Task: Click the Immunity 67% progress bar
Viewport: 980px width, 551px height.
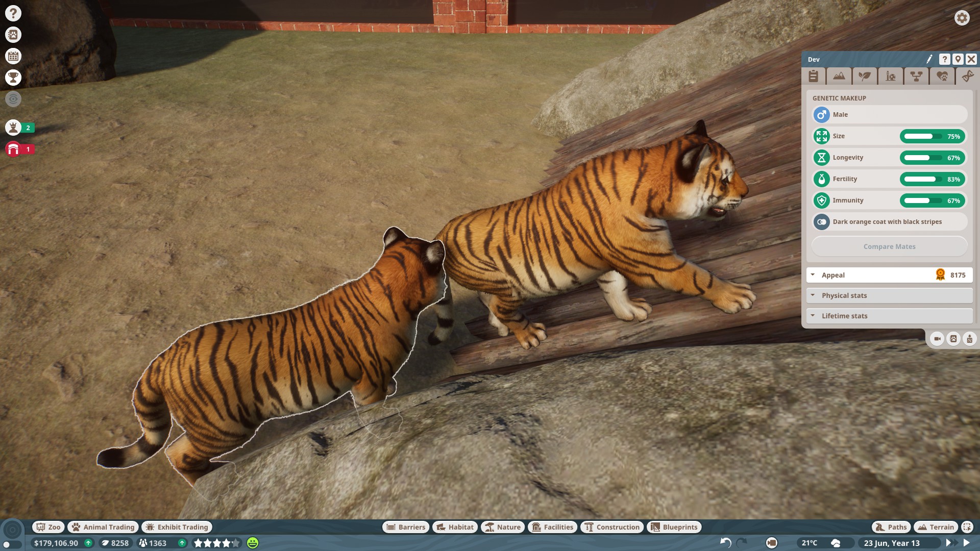Action: pos(932,201)
